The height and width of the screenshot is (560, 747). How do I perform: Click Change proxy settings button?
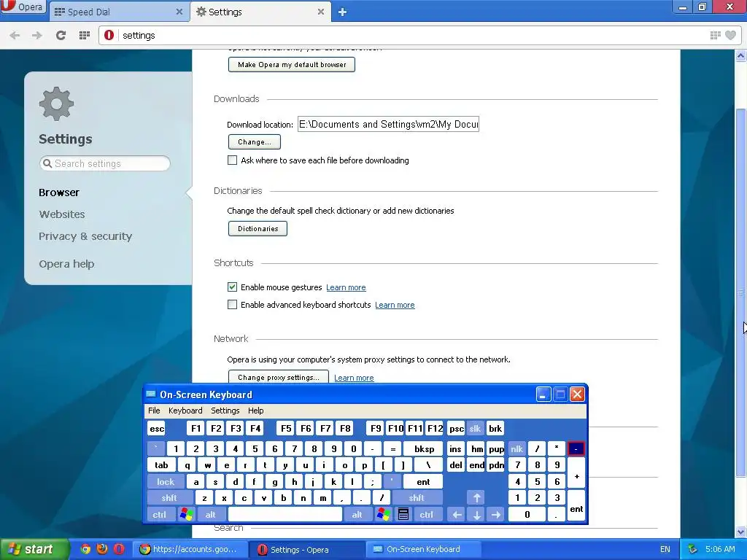[x=278, y=377]
